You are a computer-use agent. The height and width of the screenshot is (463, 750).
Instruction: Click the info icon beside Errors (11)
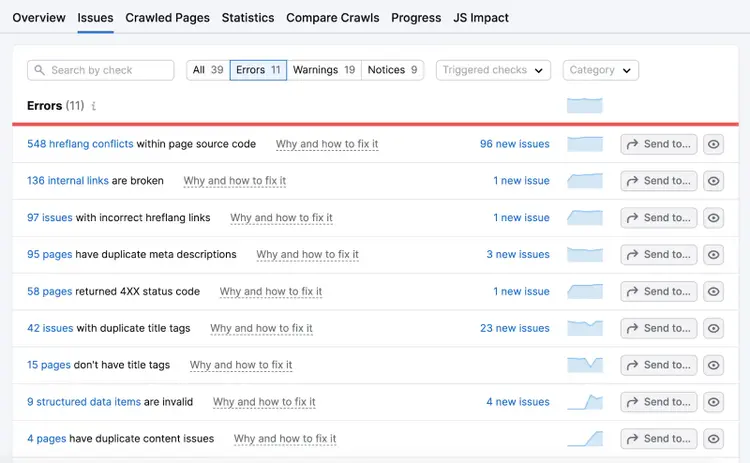click(x=94, y=106)
